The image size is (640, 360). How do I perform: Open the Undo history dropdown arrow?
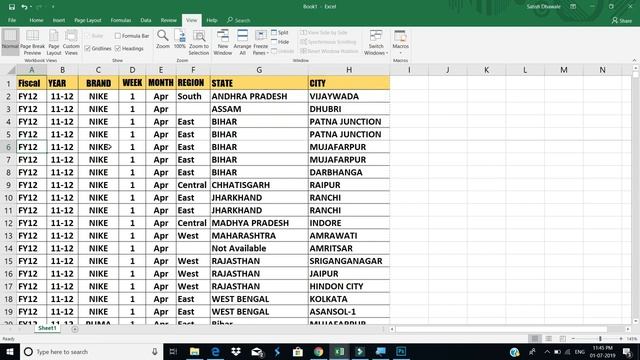pos(31,7)
